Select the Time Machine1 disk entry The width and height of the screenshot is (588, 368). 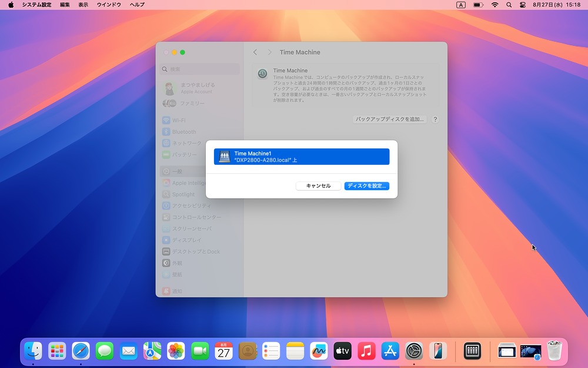302,156
